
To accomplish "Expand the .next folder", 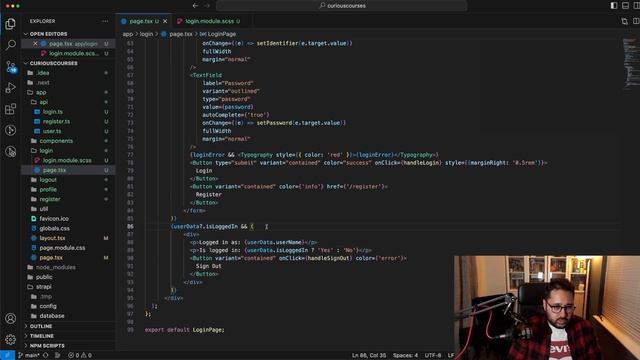I will [68, 82].
